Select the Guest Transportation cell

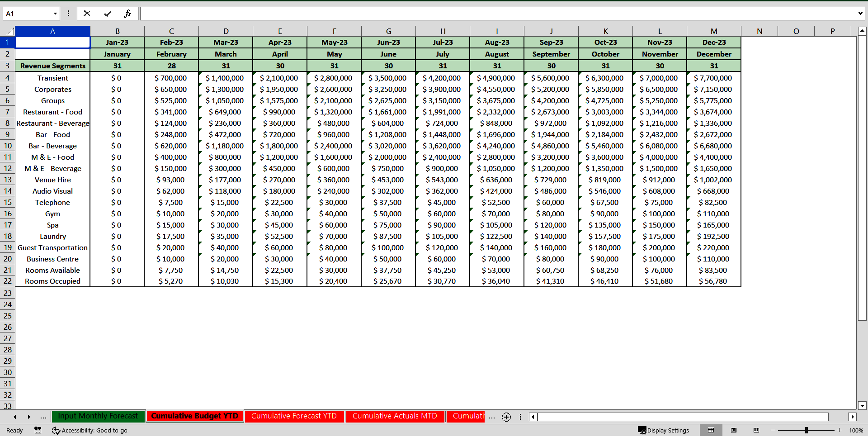click(x=53, y=247)
